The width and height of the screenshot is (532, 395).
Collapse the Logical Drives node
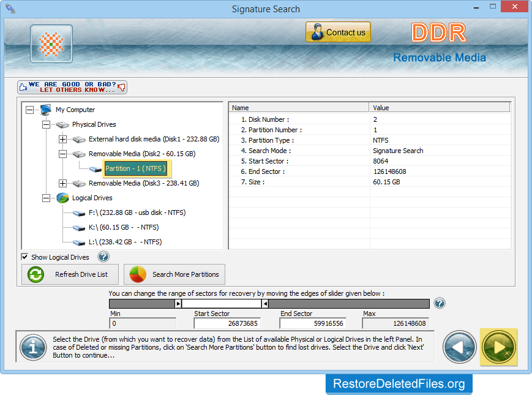click(x=46, y=198)
